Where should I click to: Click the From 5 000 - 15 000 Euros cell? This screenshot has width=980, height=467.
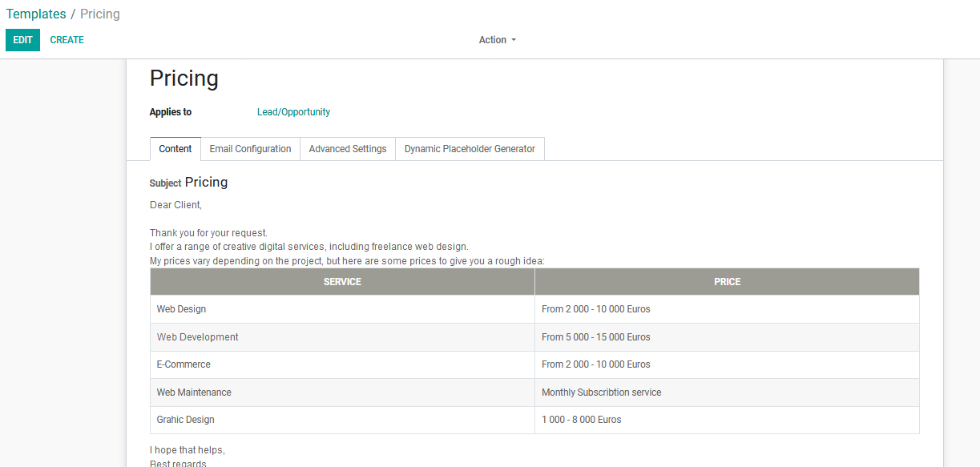[x=595, y=337]
